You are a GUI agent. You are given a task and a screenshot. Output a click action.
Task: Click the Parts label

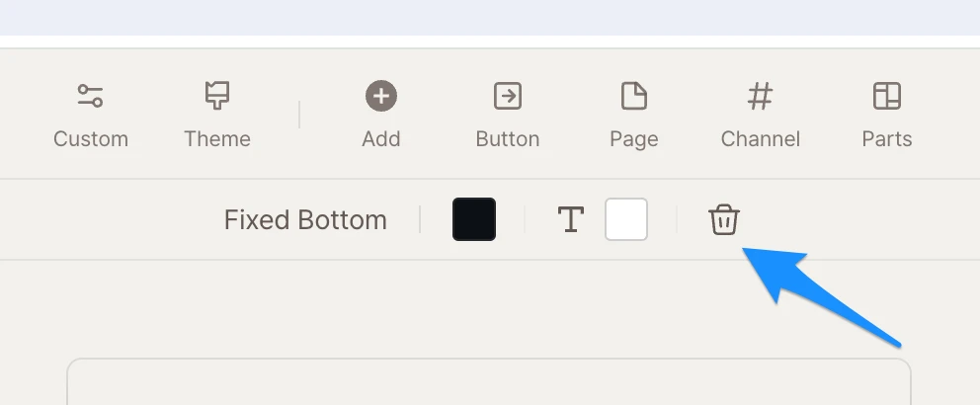[886, 139]
